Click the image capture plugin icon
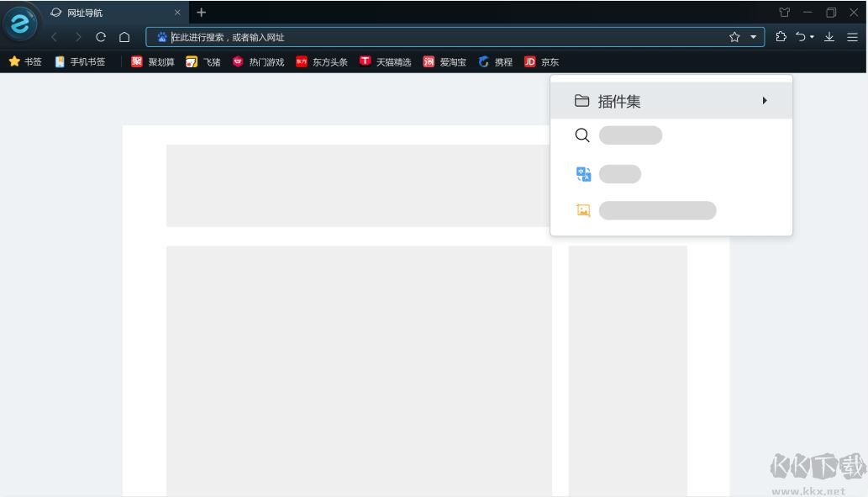This screenshot has width=868, height=497. (583, 210)
